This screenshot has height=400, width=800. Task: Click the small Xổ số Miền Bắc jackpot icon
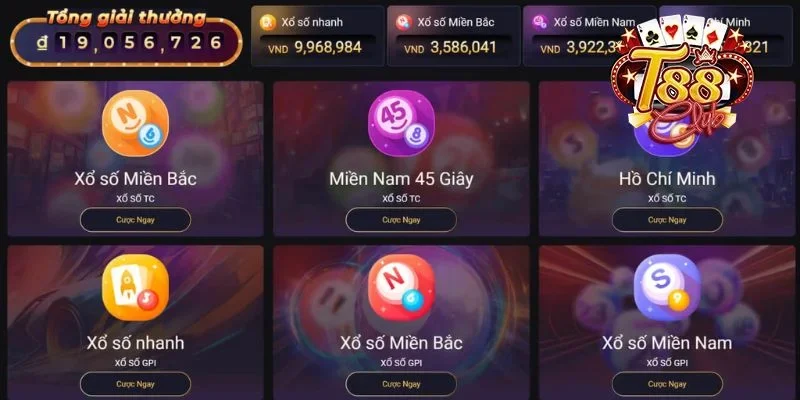(404, 22)
